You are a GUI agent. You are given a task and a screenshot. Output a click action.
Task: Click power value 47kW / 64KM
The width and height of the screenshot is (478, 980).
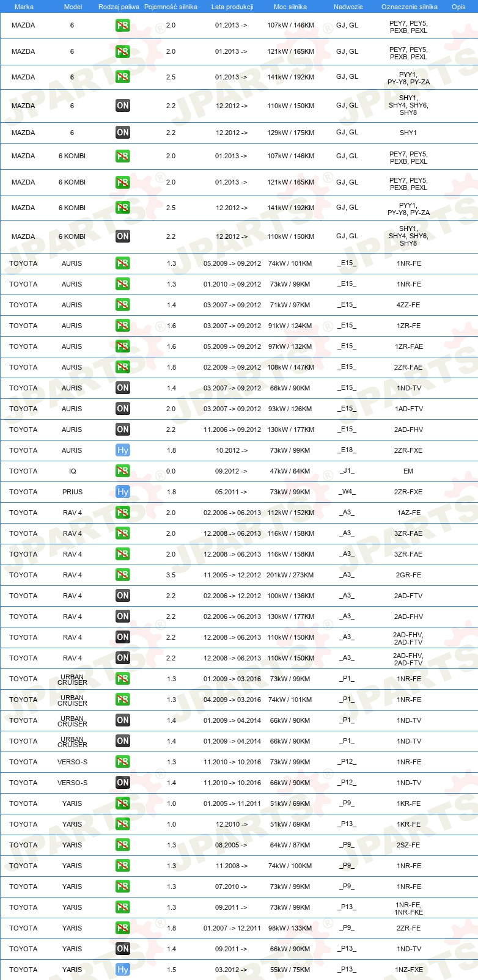290,471
